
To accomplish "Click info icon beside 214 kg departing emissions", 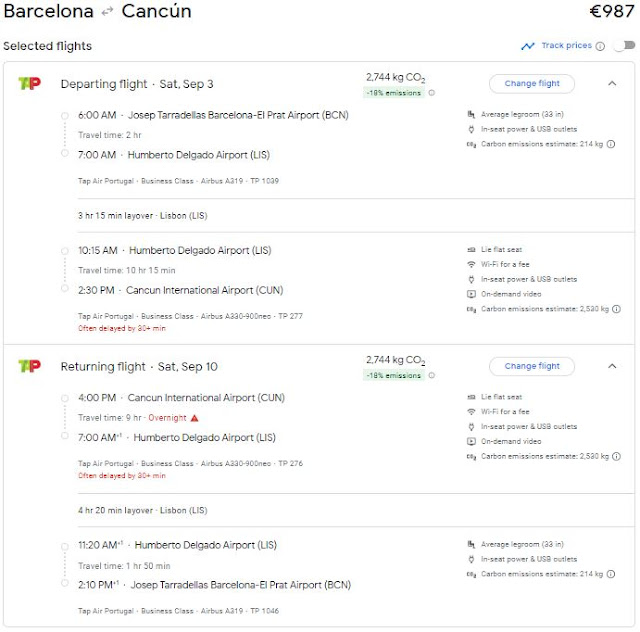I will (x=611, y=144).
